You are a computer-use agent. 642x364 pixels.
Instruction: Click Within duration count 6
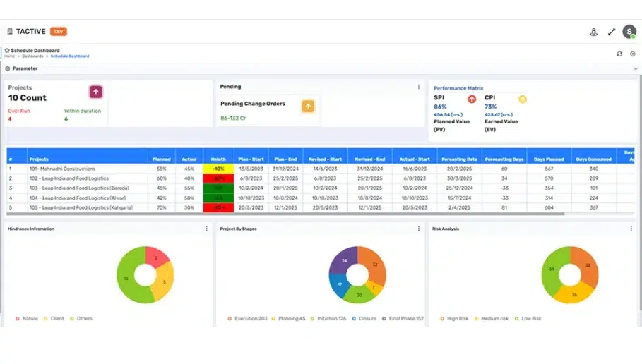(66, 119)
